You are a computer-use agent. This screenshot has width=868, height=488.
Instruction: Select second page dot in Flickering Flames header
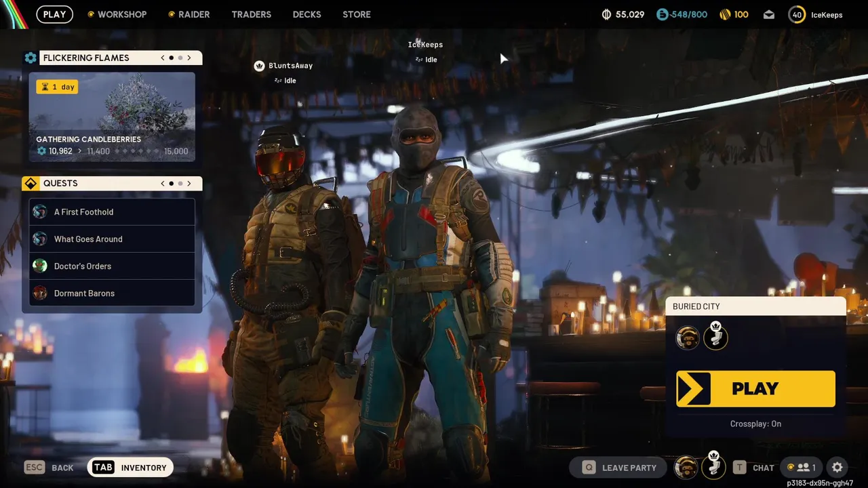pos(180,58)
